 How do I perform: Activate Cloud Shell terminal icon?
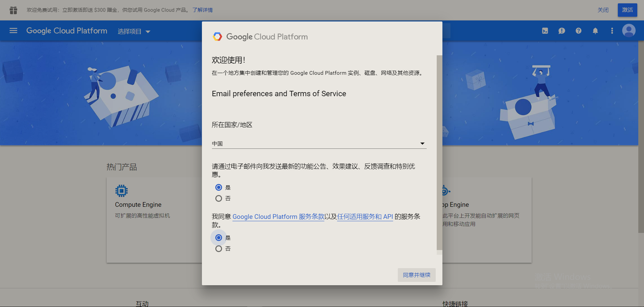coord(545,31)
